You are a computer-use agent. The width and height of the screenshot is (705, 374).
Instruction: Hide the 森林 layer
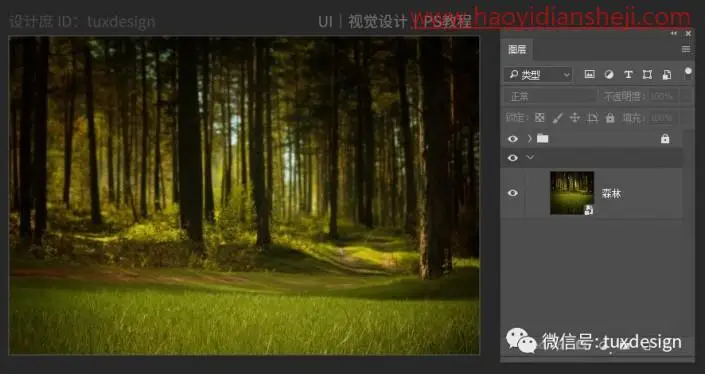[513, 193]
